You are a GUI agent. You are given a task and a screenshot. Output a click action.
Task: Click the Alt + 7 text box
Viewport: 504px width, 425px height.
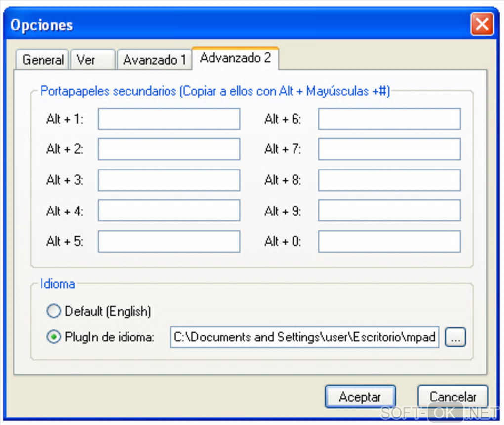[389, 149]
